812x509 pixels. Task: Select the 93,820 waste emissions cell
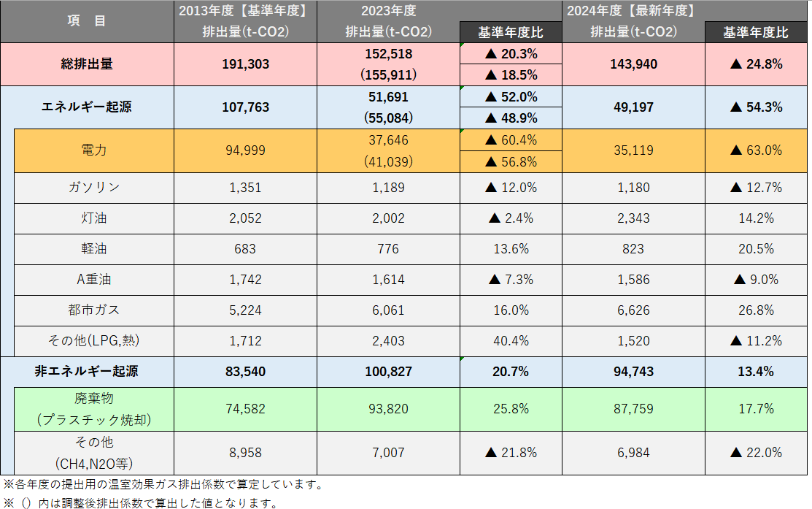389,409
